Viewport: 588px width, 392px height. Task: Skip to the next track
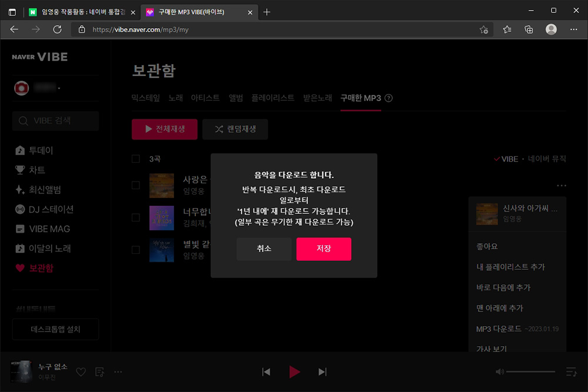click(322, 372)
